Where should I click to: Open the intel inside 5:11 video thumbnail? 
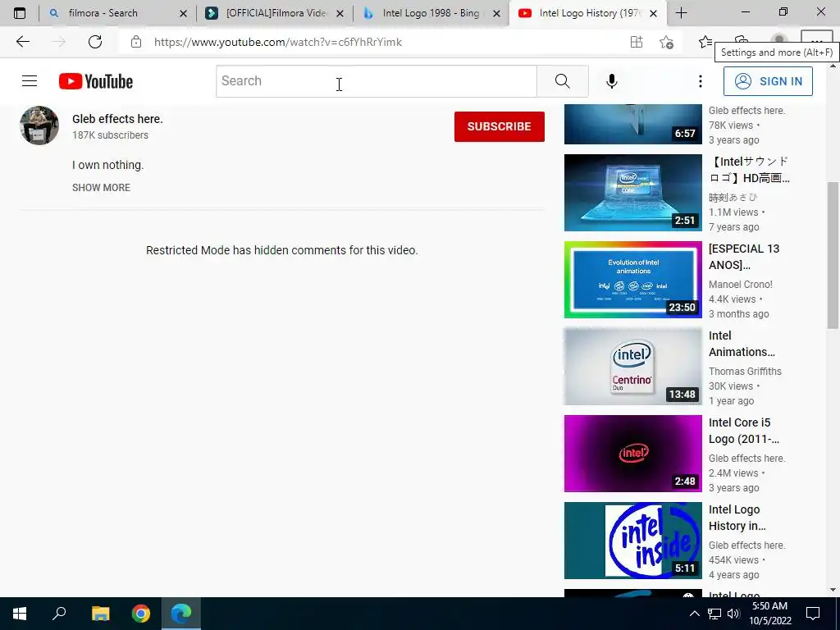632,541
